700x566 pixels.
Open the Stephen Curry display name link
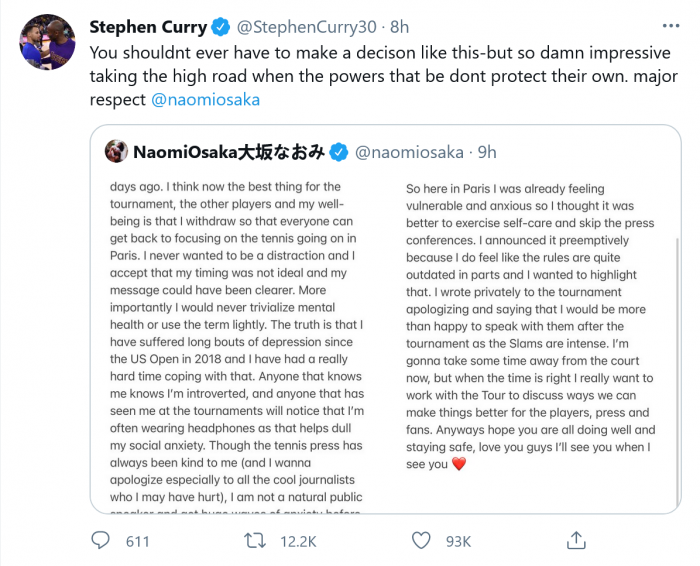[x=147, y=26]
